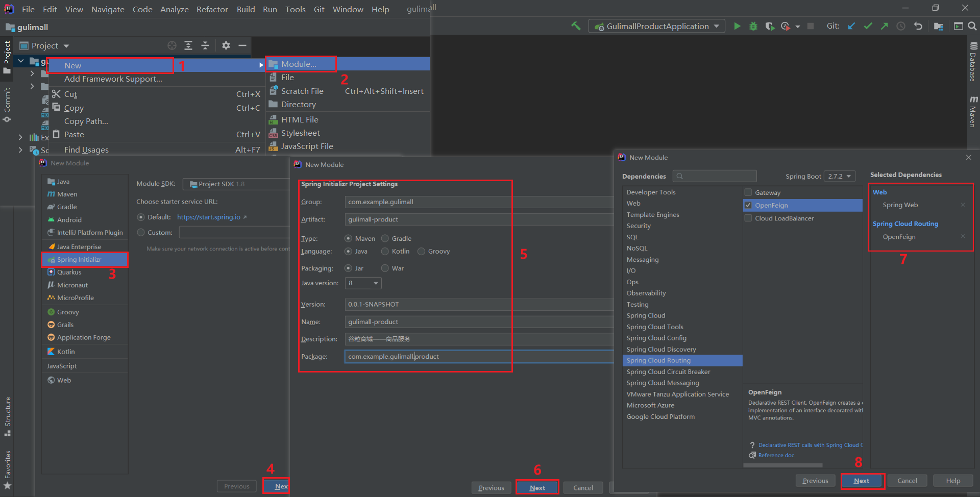The width and height of the screenshot is (980, 497).
Task: Click Expand All icon in Project panel
Action: (188, 45)
